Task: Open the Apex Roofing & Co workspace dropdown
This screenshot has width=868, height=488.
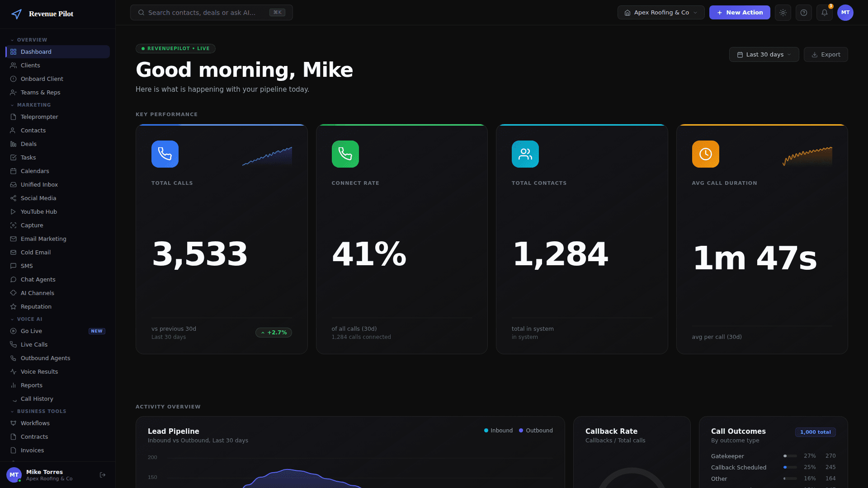Action: [661, 13]
